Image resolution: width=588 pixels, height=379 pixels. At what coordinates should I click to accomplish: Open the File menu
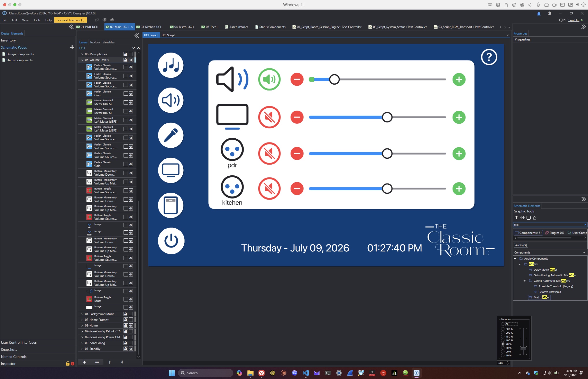5,20
